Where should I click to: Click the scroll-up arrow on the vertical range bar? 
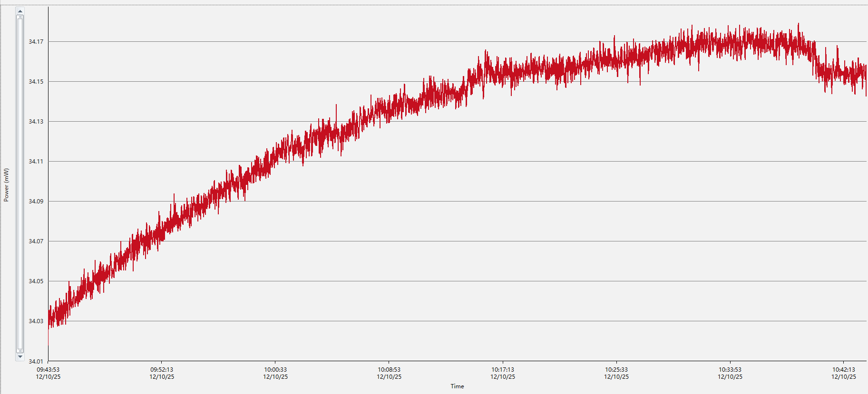[x=20, y=11]
